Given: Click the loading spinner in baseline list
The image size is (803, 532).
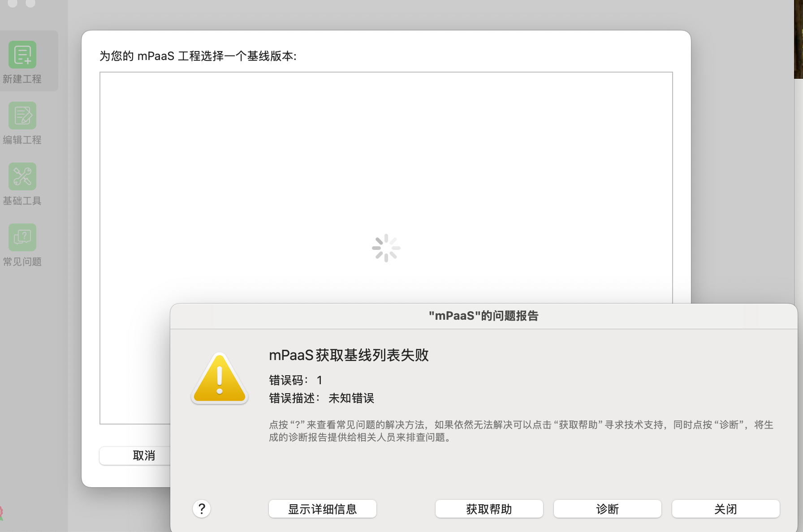Looking at the screenshot, I should click(386, 248).
